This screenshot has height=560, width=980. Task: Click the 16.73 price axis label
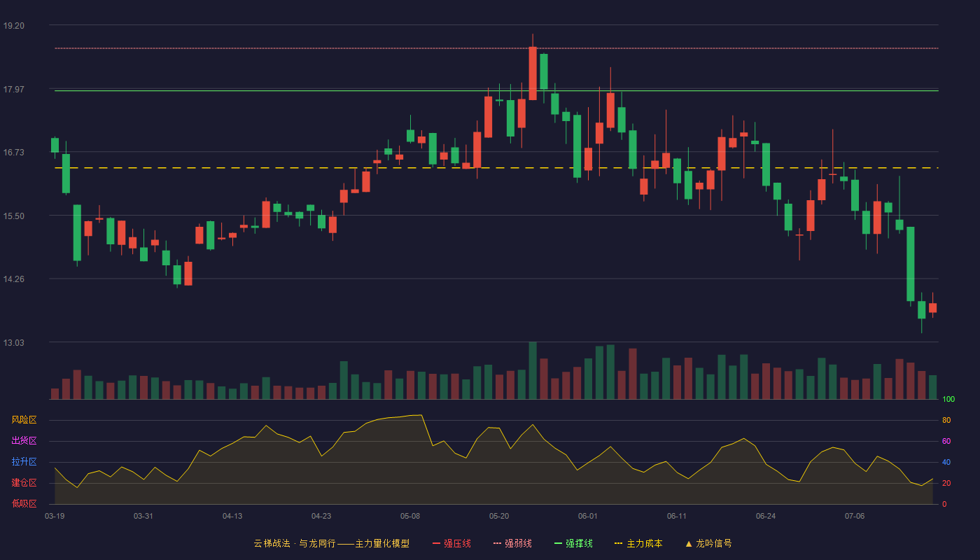[13, 153]
